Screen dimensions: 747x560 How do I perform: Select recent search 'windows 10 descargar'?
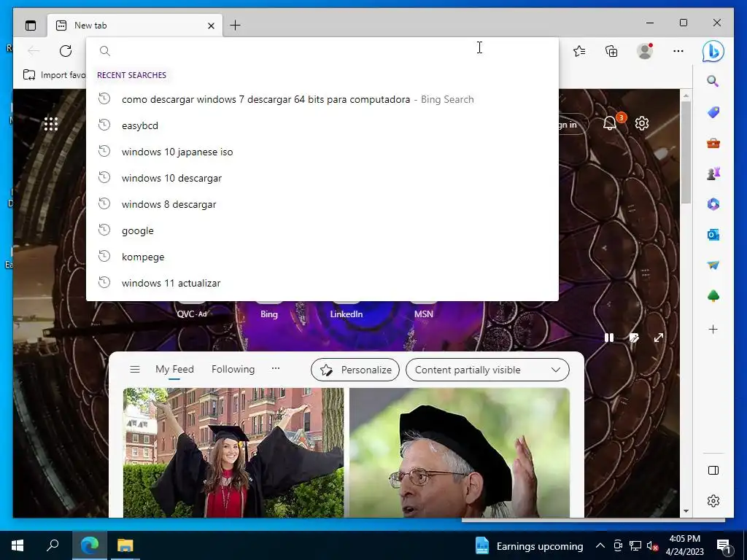tap(322, 178)
